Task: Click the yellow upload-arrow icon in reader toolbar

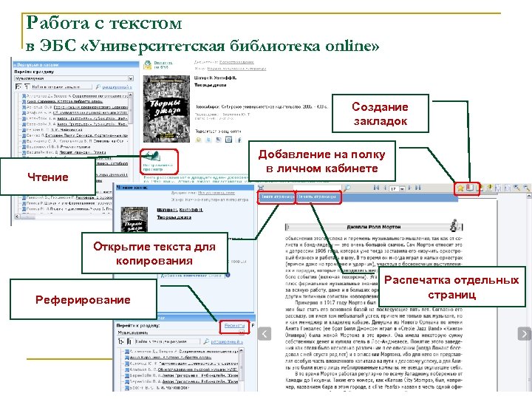Action: 489,187
